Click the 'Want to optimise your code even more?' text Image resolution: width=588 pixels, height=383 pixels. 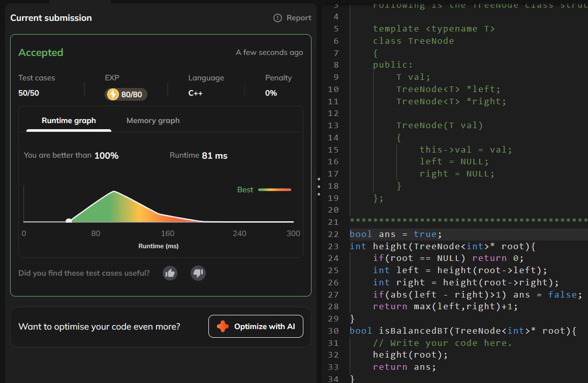click(100, 327)
